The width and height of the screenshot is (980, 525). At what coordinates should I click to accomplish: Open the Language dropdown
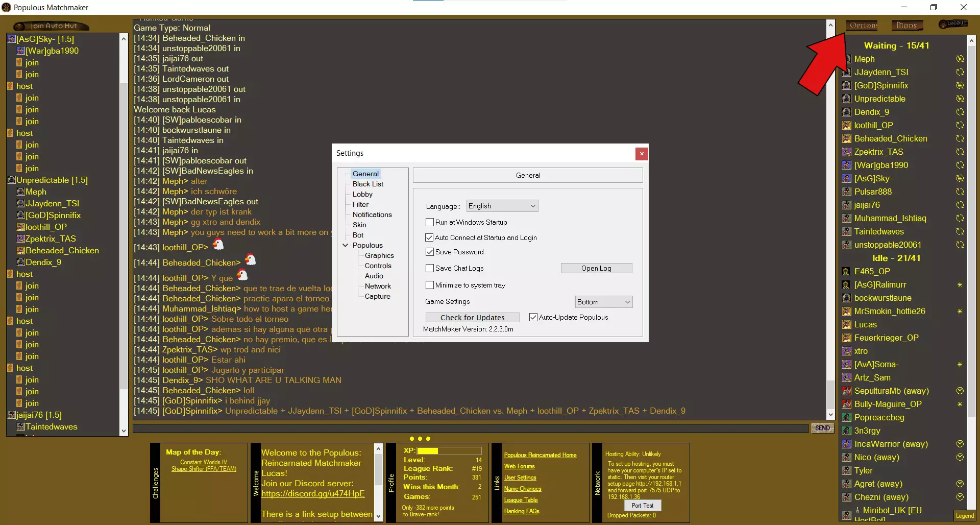[502, 206]
